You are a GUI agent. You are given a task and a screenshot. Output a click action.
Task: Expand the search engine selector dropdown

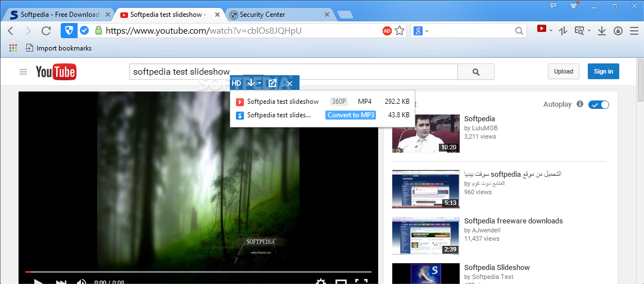coord(427,31)
